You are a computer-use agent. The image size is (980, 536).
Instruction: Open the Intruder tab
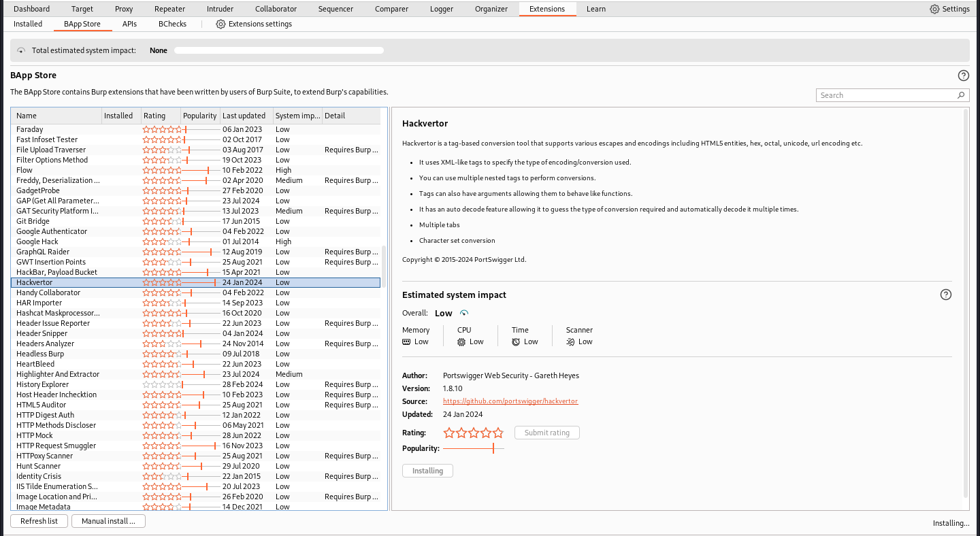pos(220,9)
